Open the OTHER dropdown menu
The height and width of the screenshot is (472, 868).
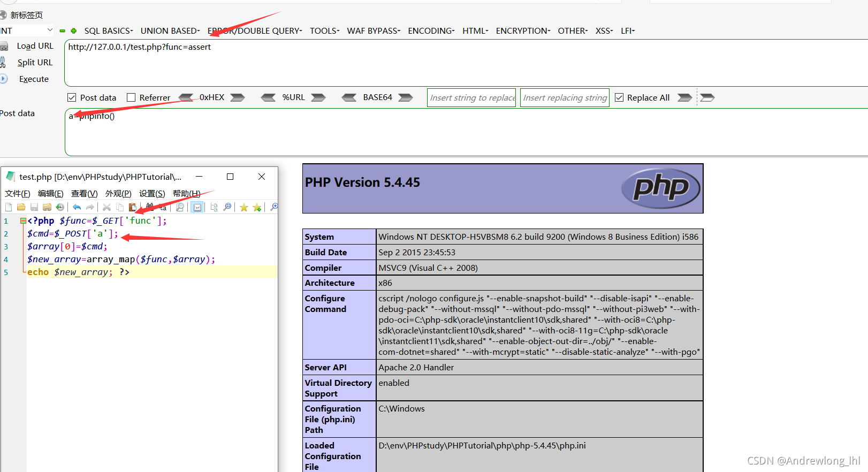[573, 31]
